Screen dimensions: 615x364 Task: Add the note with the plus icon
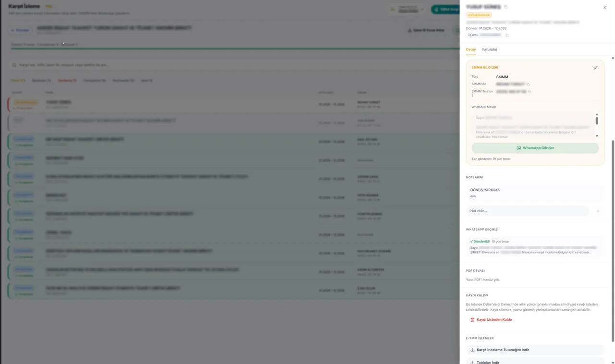pyautogui.click(x=598, y=211)
